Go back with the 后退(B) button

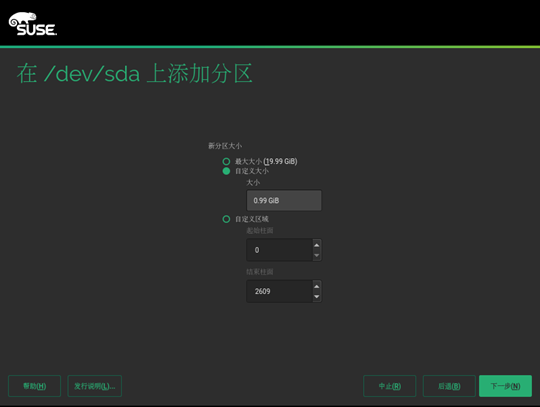coord(449,386)
